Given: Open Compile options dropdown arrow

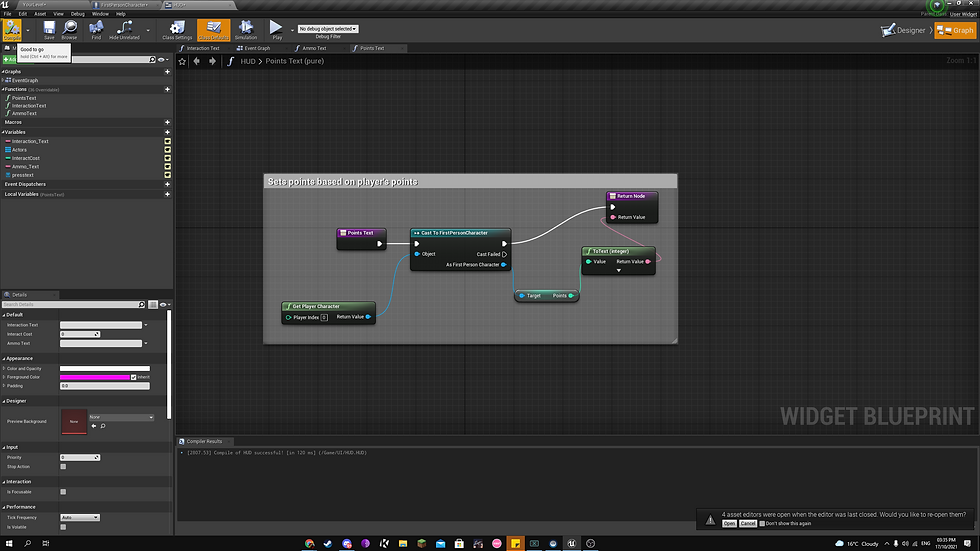Looking at the screenshot, I should click(x=28, y=30).
